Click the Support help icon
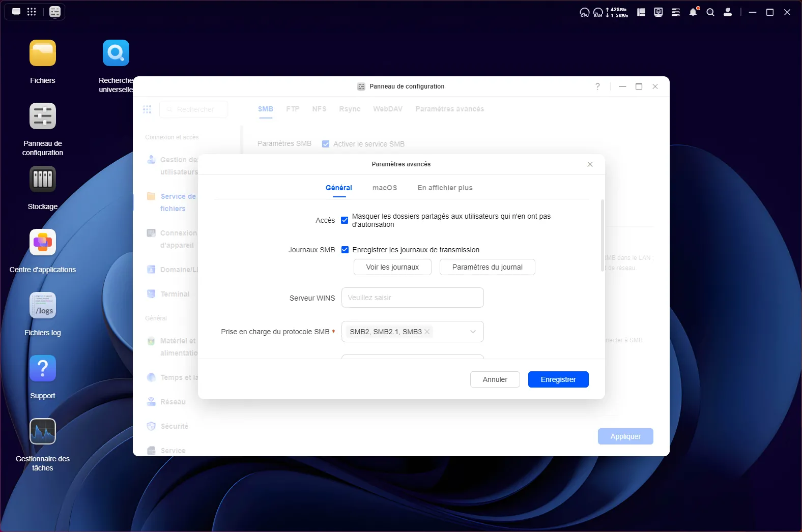The image size is (802, 532). (43, 369)
